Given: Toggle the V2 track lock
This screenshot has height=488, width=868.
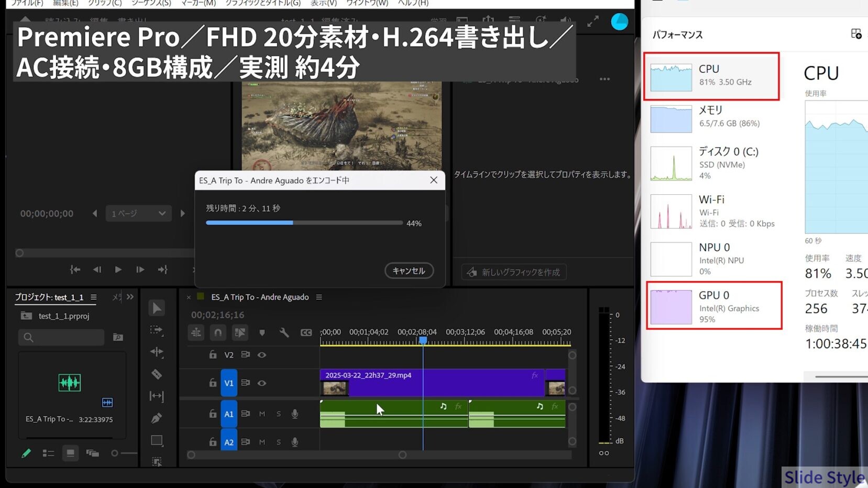Looking at the screenshot, I should pyautogui.click(x=213, y=354).
